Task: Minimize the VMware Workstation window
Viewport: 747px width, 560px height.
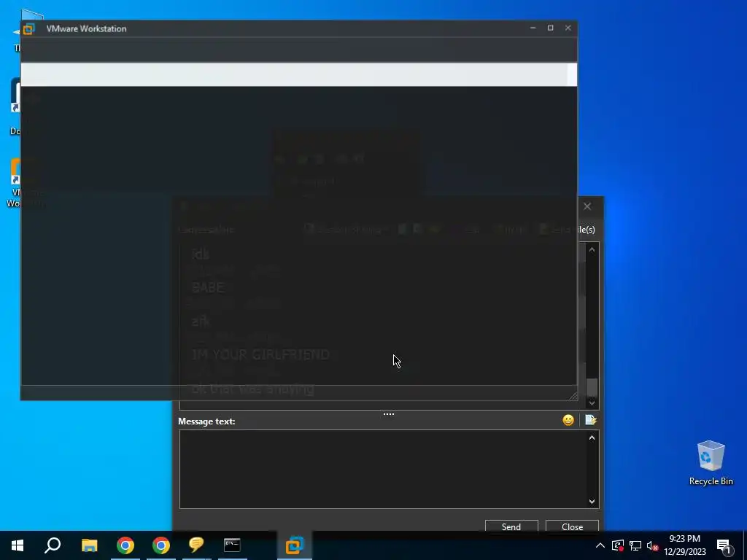Action: tap(533, 28)
